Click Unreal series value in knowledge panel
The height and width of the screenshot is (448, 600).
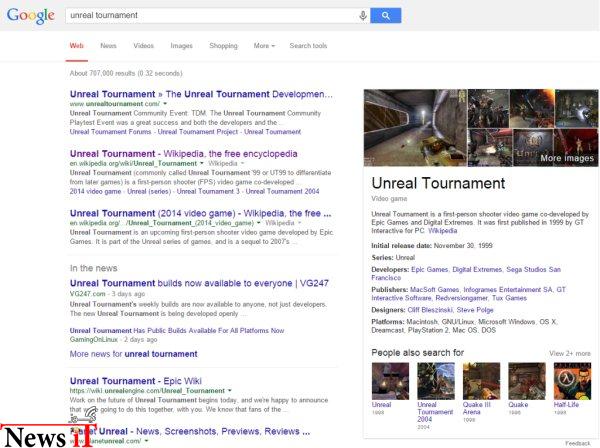tap(405, 257)
